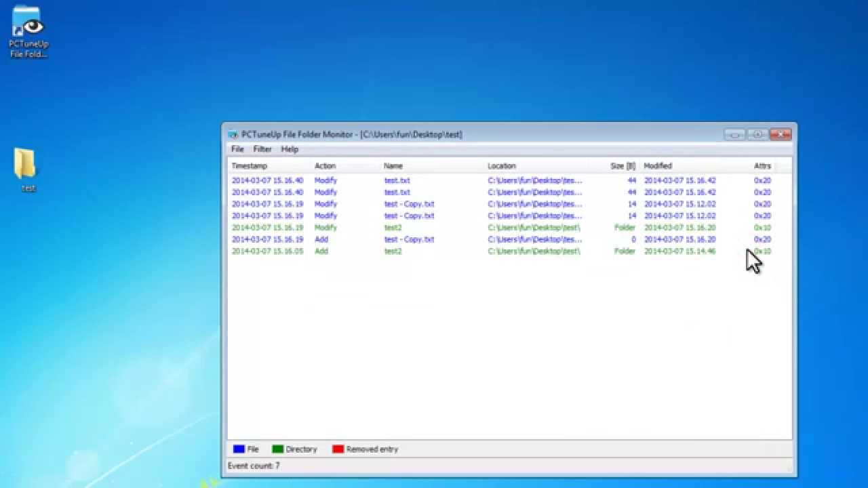Click the green Directory legend swatch

coord(277,449)
